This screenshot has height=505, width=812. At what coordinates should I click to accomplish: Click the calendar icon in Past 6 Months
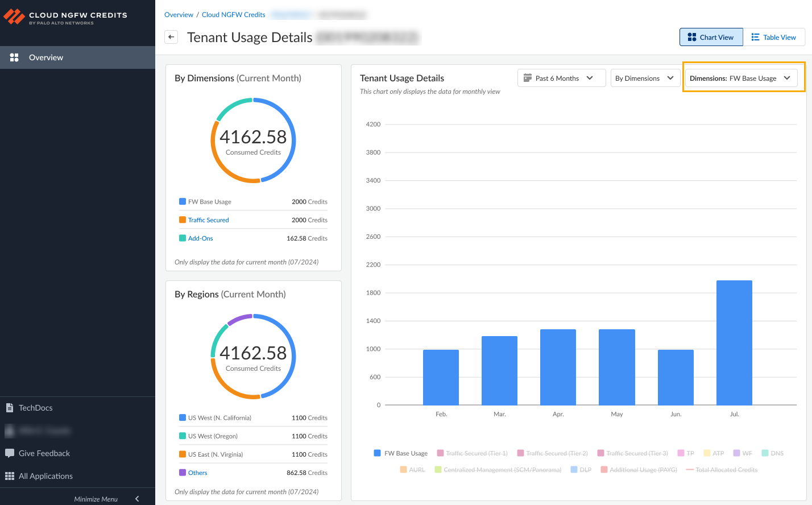(528, 78)
